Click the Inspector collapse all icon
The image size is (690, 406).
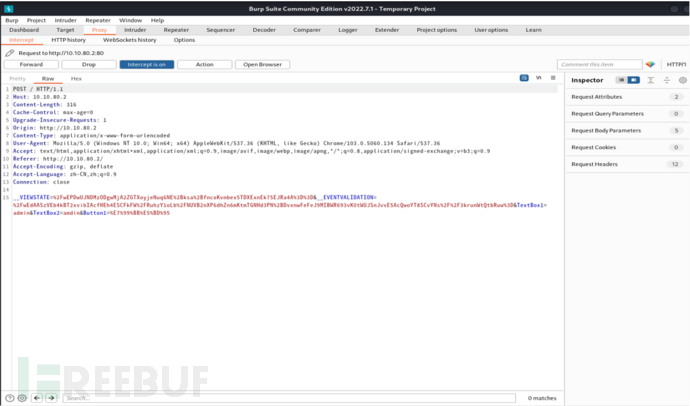[667, 80]
